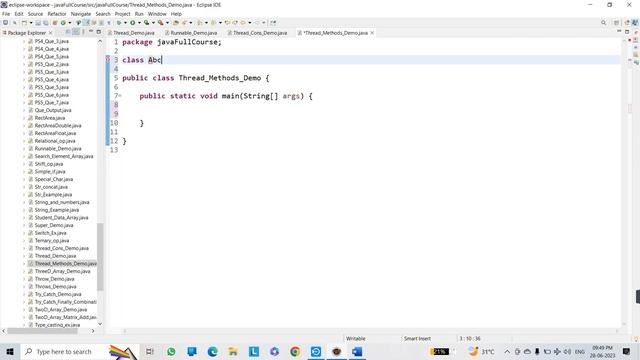
Task: Click the Debug bug toolbar icon
Action: point(118,23)
